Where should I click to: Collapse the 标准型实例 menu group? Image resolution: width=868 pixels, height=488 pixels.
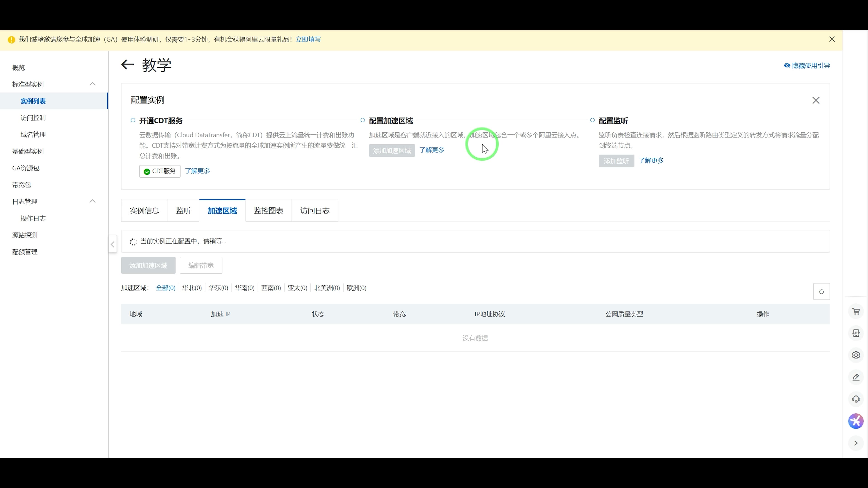click(93, 84)
